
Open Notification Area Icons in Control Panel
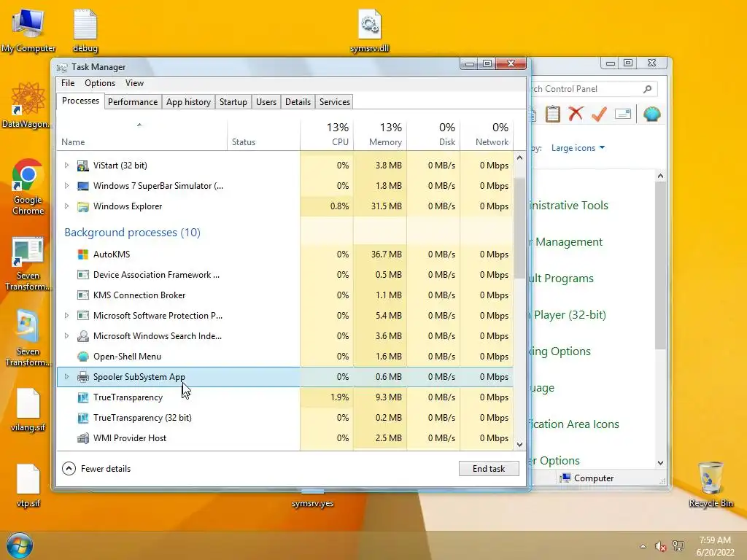click(573, 424)
